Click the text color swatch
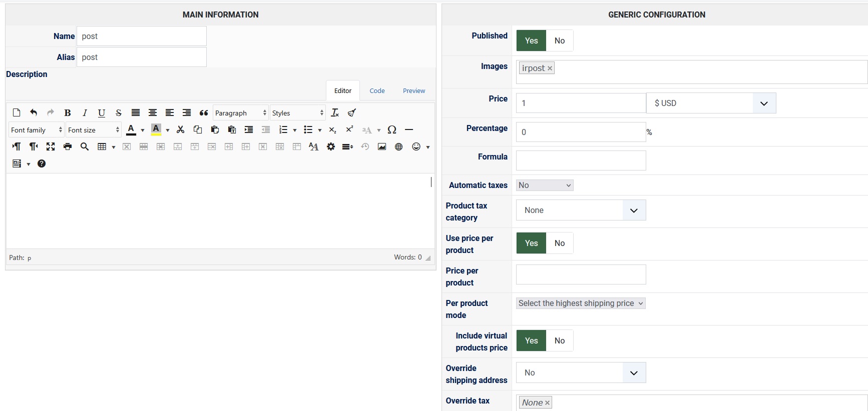Screen dimensions: 868x411 [131, 130]
